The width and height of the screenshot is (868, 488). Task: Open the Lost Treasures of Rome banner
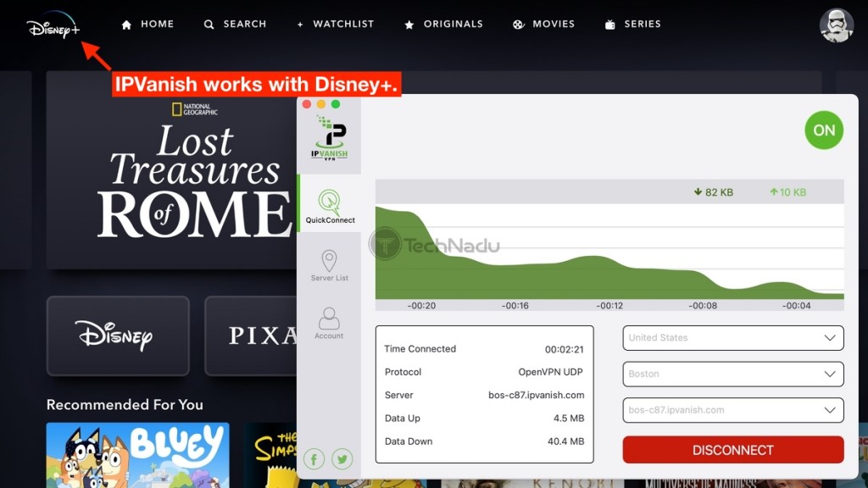(x=171, y=169)
